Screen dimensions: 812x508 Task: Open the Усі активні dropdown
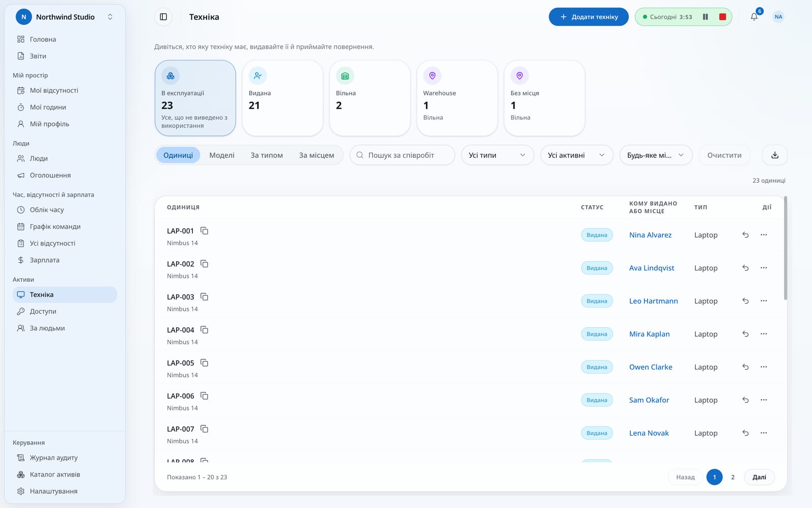pos(577,155)
